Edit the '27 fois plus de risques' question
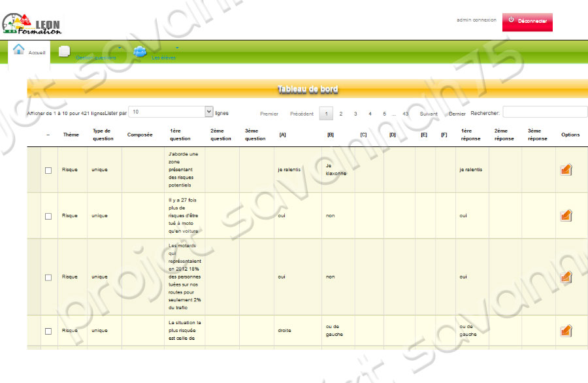This screenshot has width=588, height=383. (x=566, y=215)
